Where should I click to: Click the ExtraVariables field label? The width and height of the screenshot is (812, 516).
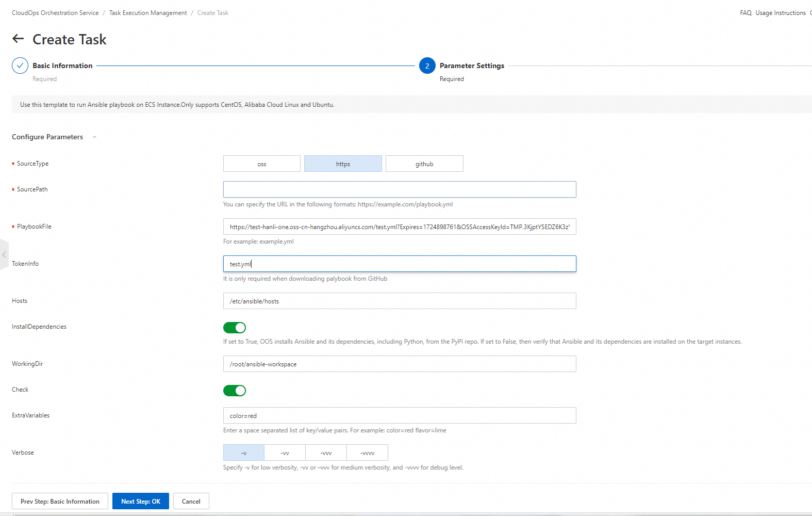click(31, 415)
